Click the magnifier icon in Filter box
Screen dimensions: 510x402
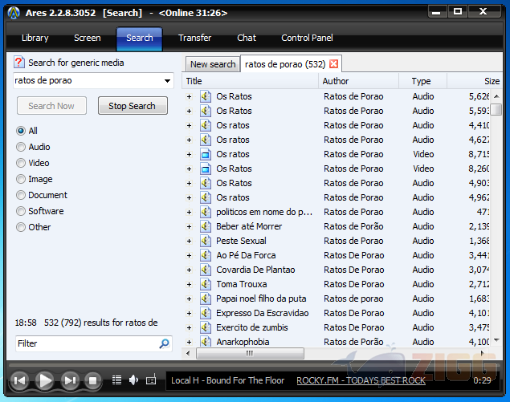coord(164,343)
